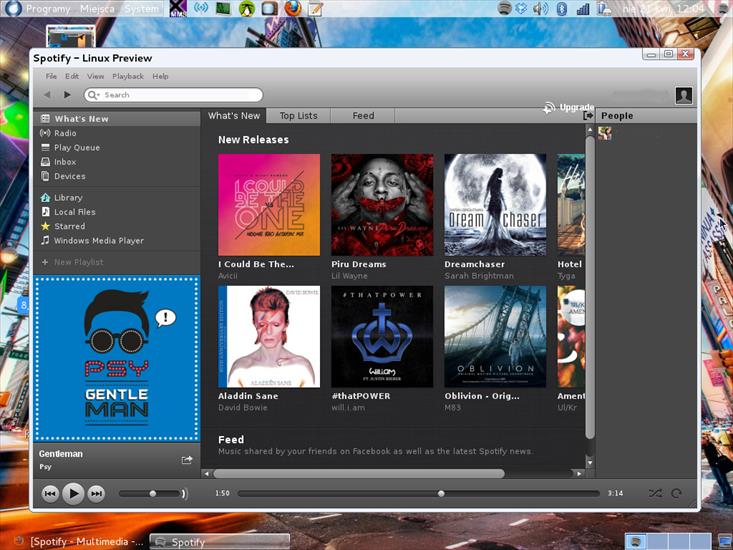Launch Firefox from the top panel

pos(293,8)
